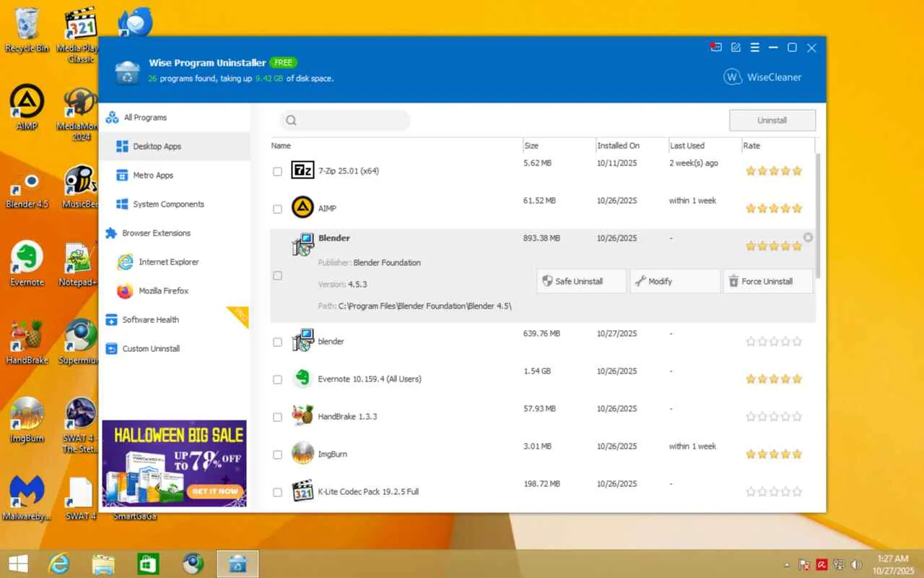Tick the HandBrake 1.3.3 checkbox
This screenshot has width=924, height=578.
pos(277,417)
